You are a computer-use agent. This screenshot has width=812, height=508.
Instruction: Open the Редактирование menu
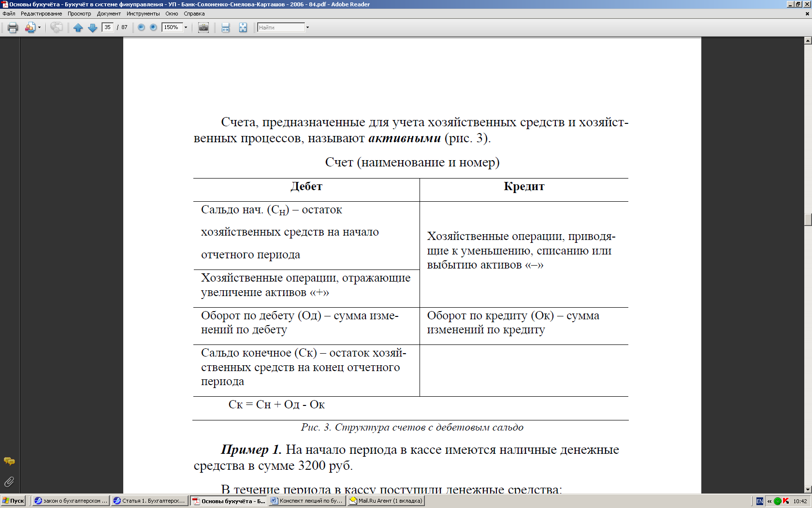point(41,14)
